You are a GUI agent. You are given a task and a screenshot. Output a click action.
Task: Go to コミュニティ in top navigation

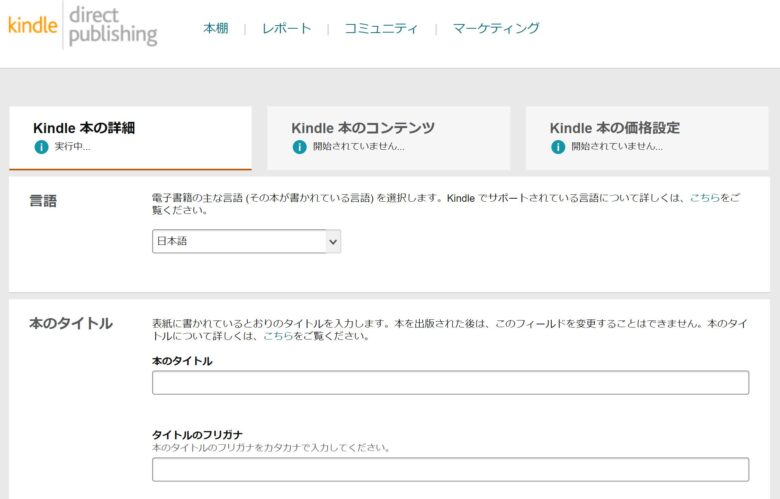point(382,28)
